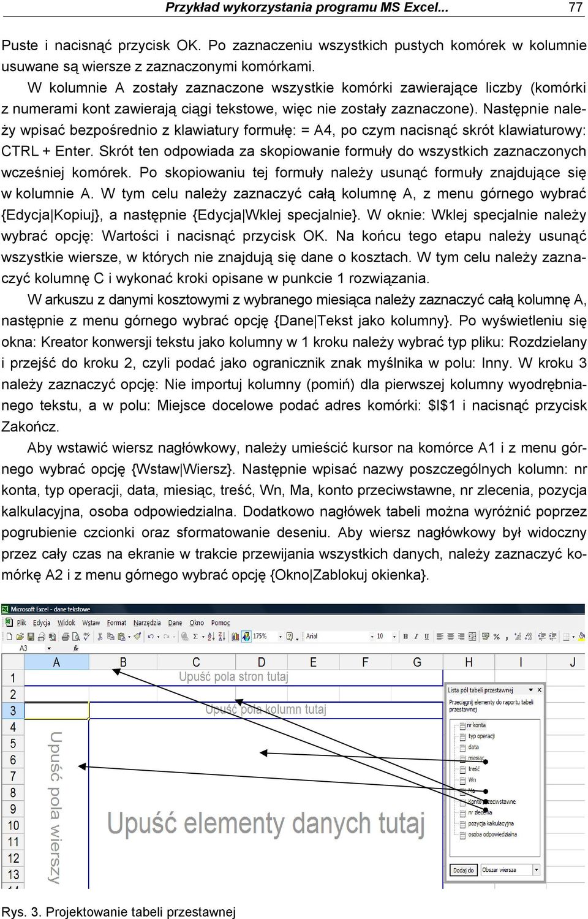Open the Name Box dropdown arrow

tap(49, 648)
